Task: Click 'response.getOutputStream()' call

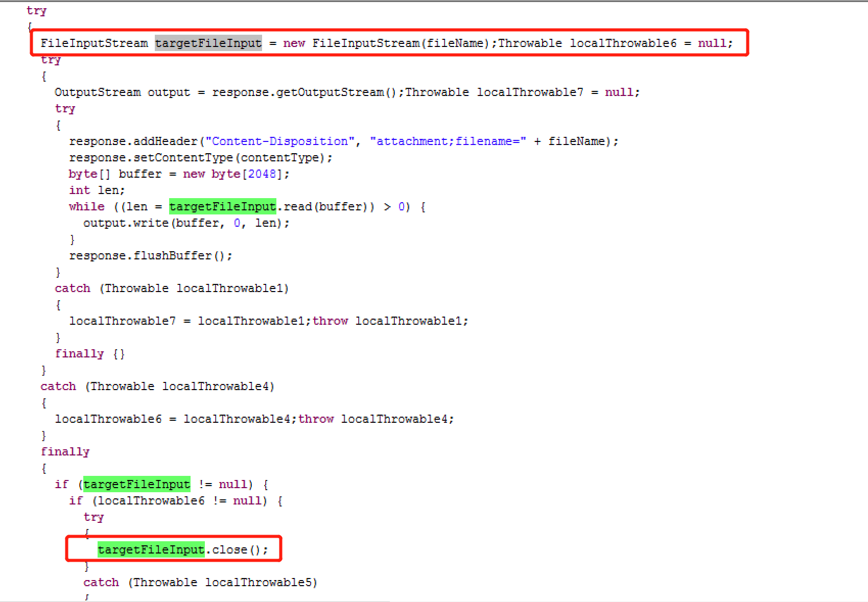Action: [304, 92]
